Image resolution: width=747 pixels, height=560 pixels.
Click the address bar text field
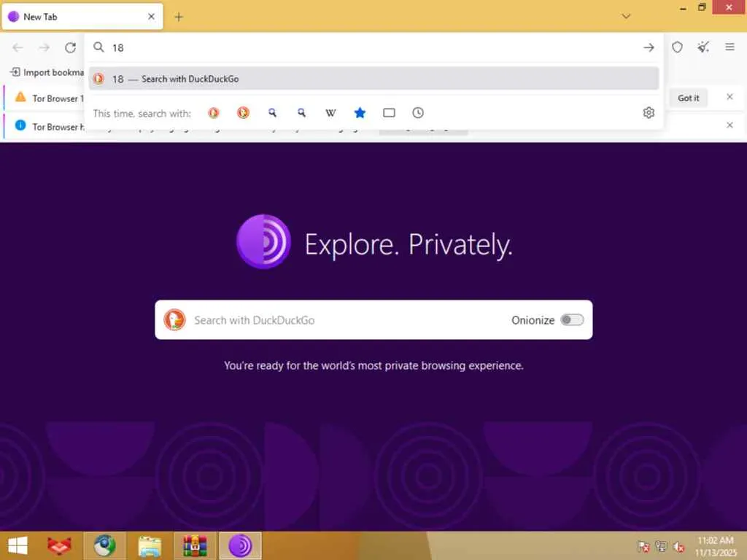click(x=374, y=47)
